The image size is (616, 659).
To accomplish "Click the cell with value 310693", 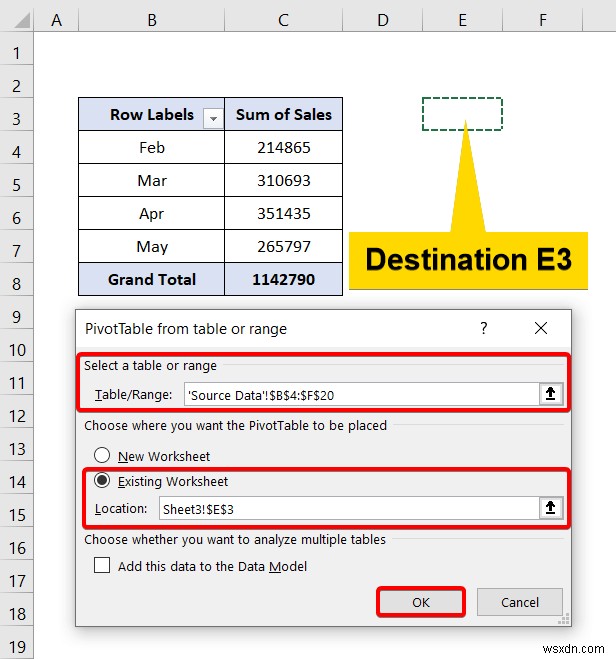I will click(x=284, y=180).
